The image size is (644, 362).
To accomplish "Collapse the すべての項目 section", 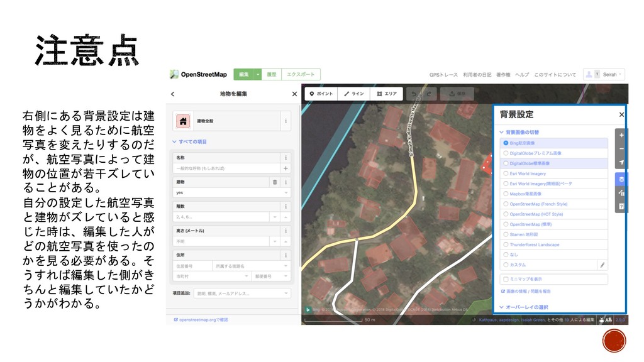I will (x=189, y=142).
